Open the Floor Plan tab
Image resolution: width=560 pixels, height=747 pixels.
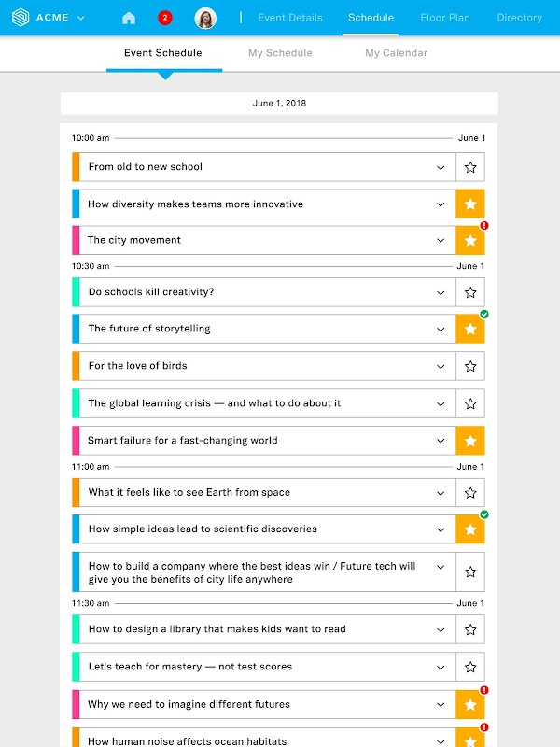[446, 18]
